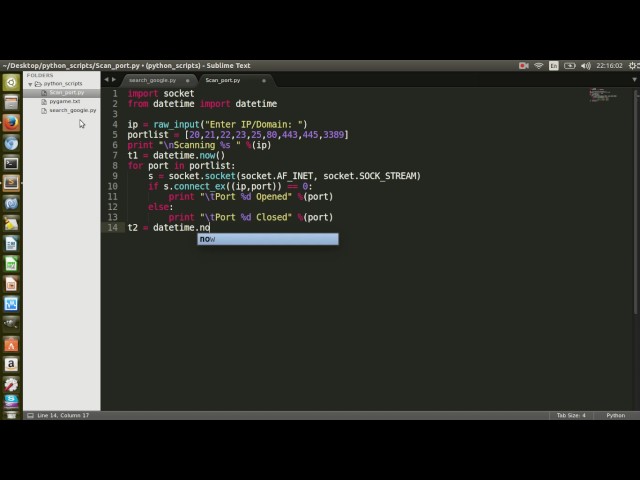Open the Files manager in the dock
640x480 pixels.
coord(11,103)
